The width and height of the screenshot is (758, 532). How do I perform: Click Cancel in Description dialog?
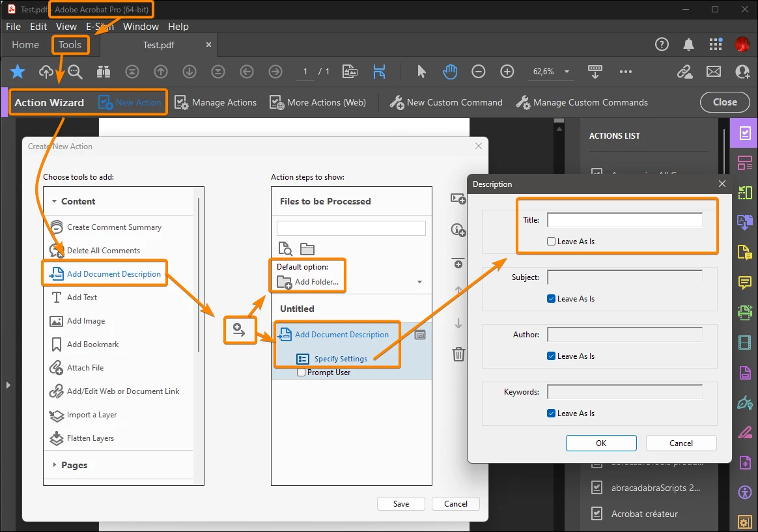click(x=681, y=443)
